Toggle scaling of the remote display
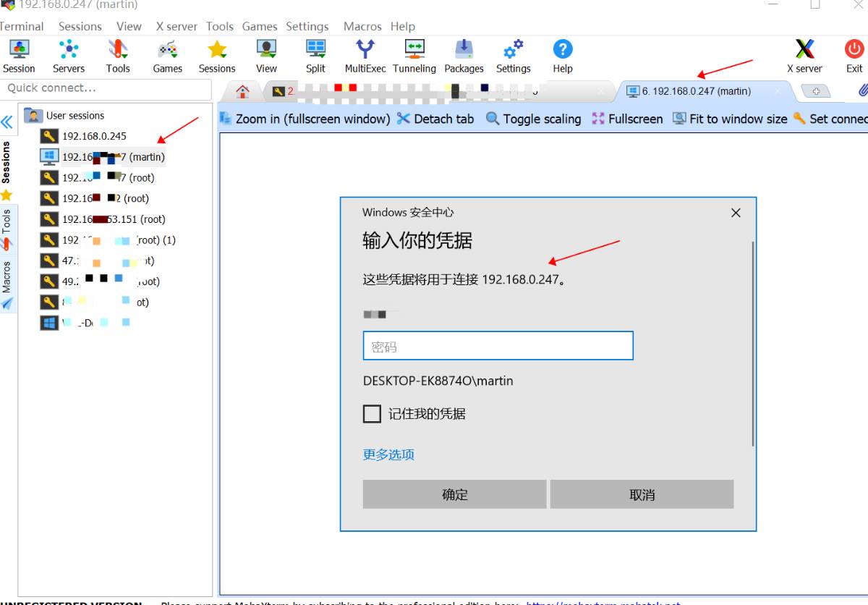Image resolution: width=868 pixels, height=605 pixels. click(534, 119)
